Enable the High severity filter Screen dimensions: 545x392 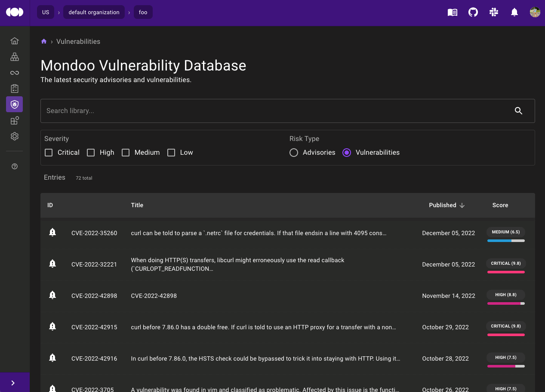91,152
